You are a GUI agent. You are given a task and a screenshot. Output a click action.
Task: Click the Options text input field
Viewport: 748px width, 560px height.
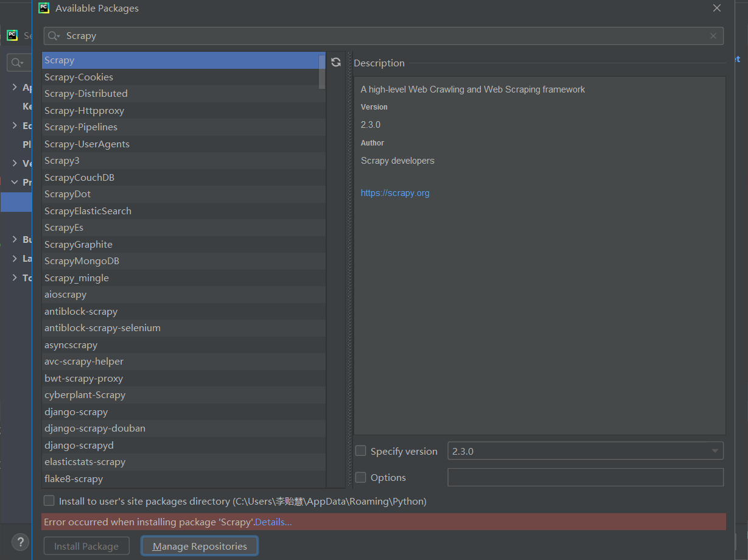pyautogui.click(x=585, y=477)
